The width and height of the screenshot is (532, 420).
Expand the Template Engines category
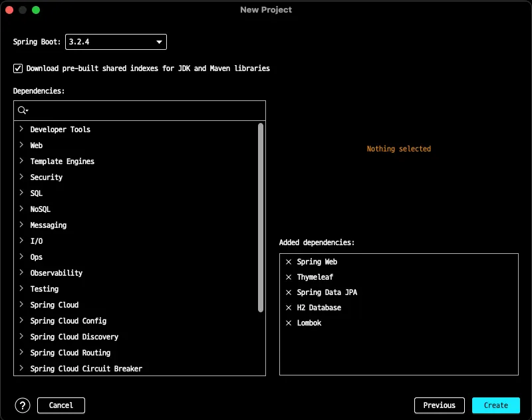21,161
